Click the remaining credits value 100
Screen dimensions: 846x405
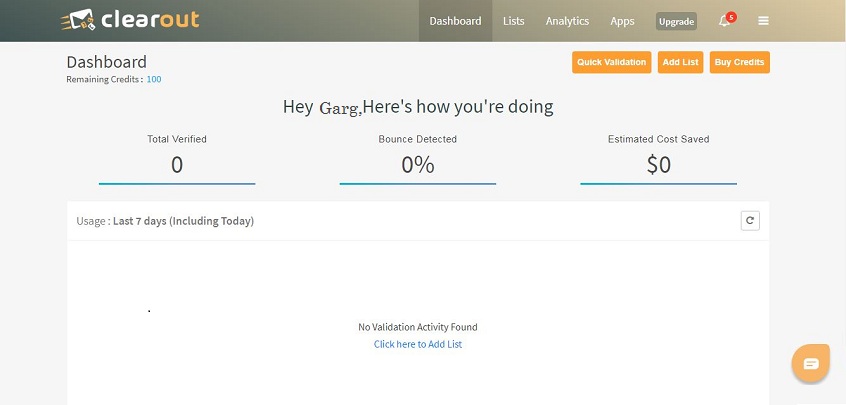pyautogui.click(x=154, y=79)
